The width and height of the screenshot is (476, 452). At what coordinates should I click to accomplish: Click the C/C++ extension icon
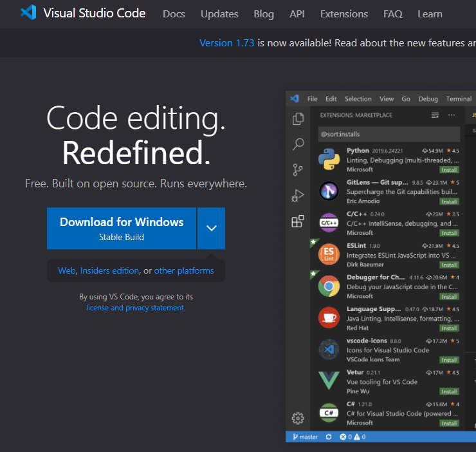[x=329, y=223]
